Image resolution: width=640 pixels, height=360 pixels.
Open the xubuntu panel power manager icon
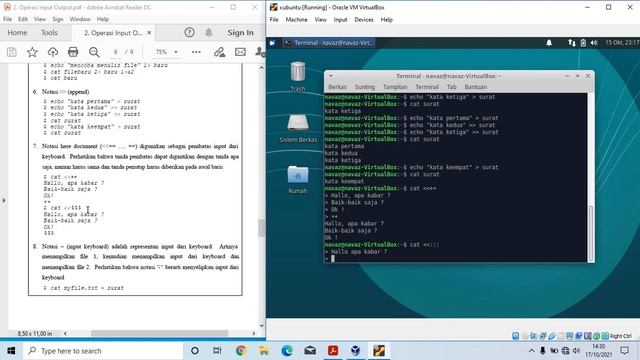[x=583, y=42]
